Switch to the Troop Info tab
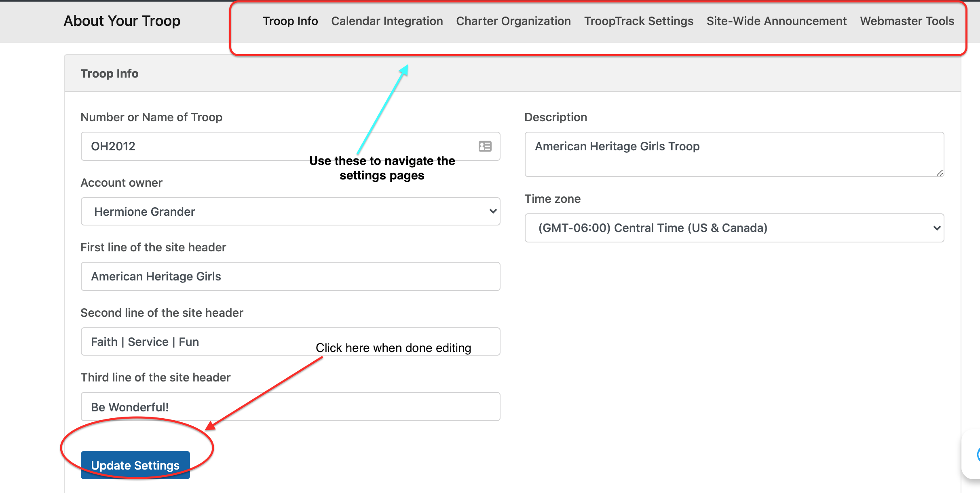 290,21
